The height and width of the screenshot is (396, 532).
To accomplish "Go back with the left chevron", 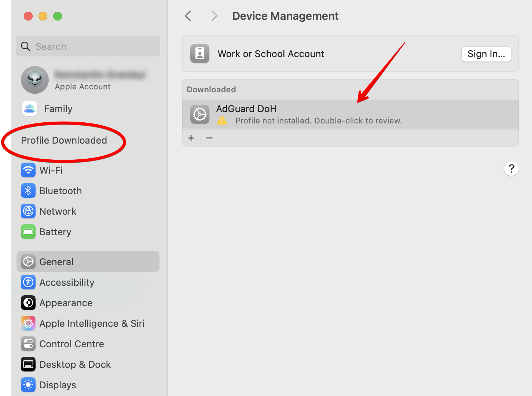I will [x=188, y=16].
